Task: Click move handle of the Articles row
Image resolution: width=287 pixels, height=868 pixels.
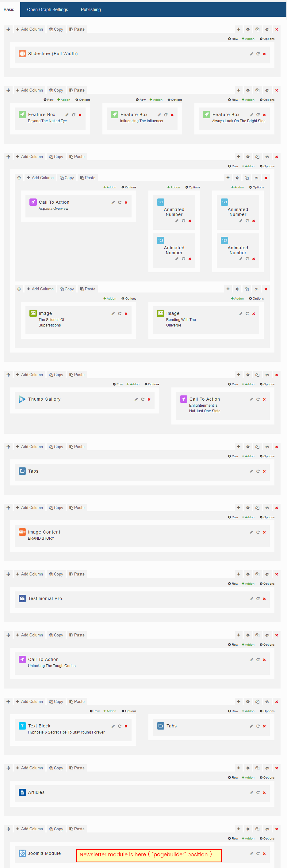Action: [x=8, y=768]
